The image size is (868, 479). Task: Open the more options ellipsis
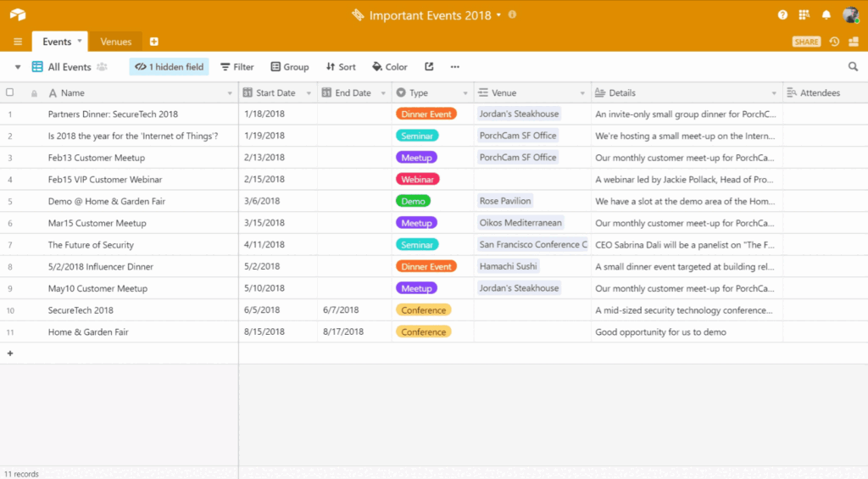click(x=455, y=66)
